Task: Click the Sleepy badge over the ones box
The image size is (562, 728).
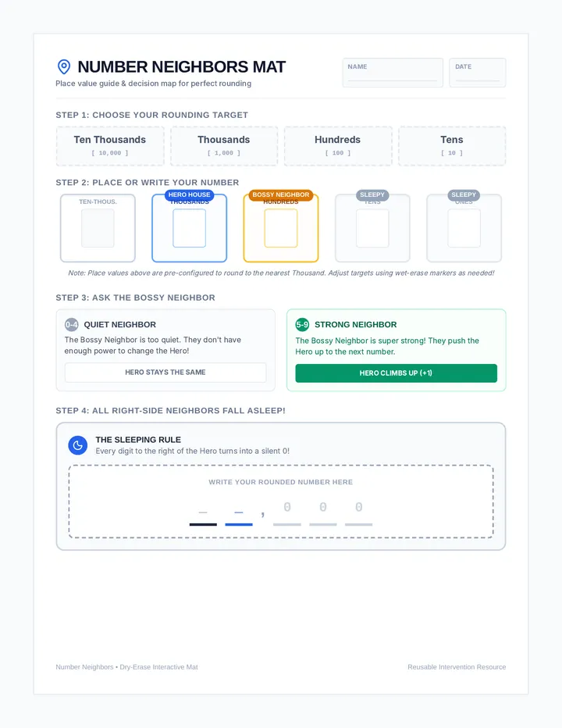Action: [x=464, y=195]
